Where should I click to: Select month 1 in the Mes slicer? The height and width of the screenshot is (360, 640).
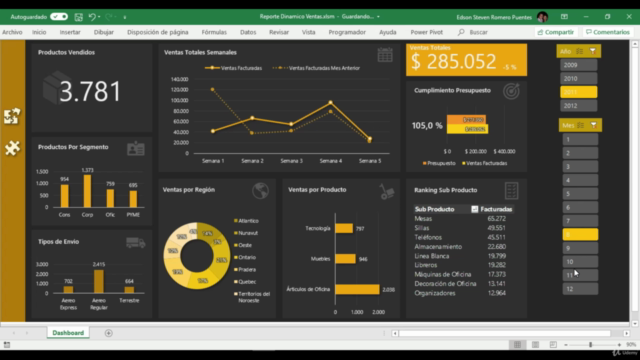click(580, 139)
